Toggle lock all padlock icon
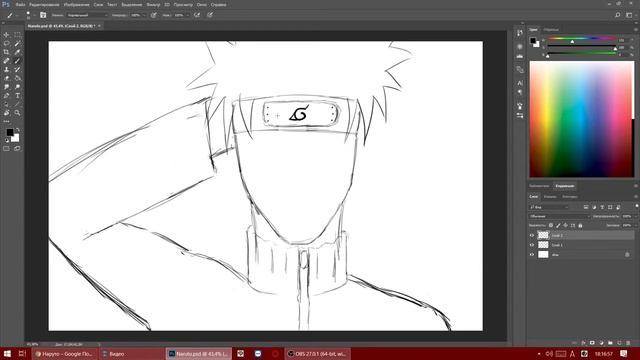Screen dimensions: 640x360 580,225
